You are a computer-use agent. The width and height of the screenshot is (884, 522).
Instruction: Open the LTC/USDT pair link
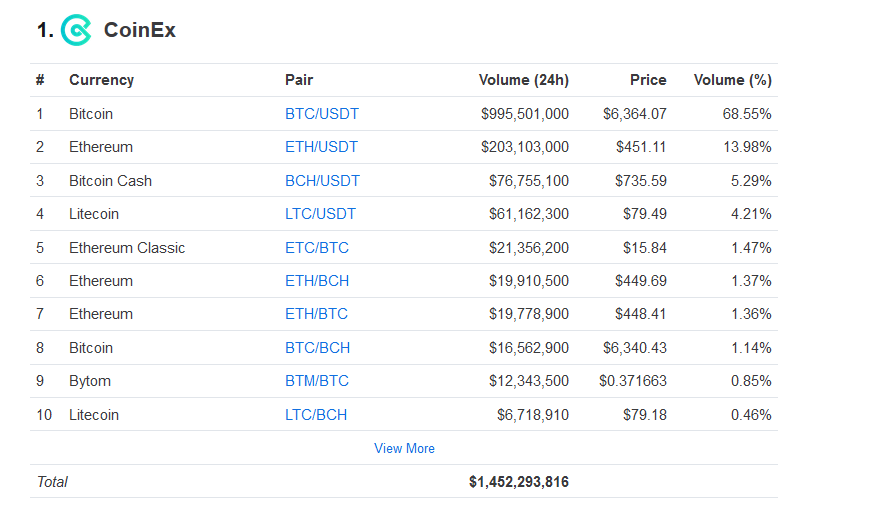coord(320,214)
